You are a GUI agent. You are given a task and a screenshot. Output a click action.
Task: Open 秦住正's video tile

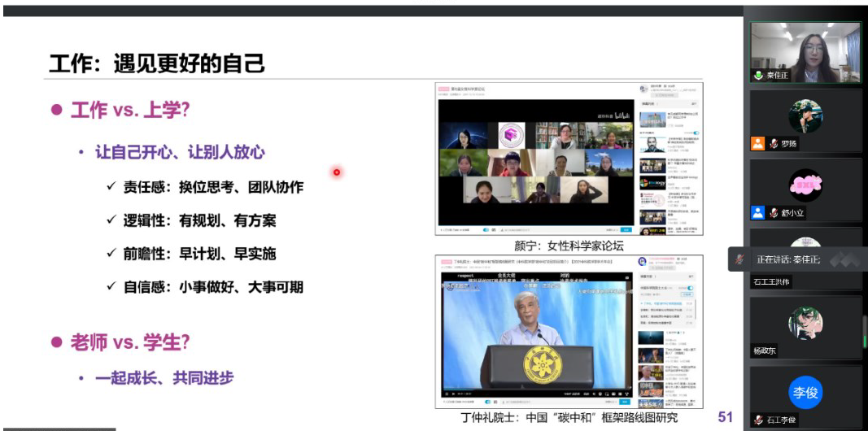[805, 49]
